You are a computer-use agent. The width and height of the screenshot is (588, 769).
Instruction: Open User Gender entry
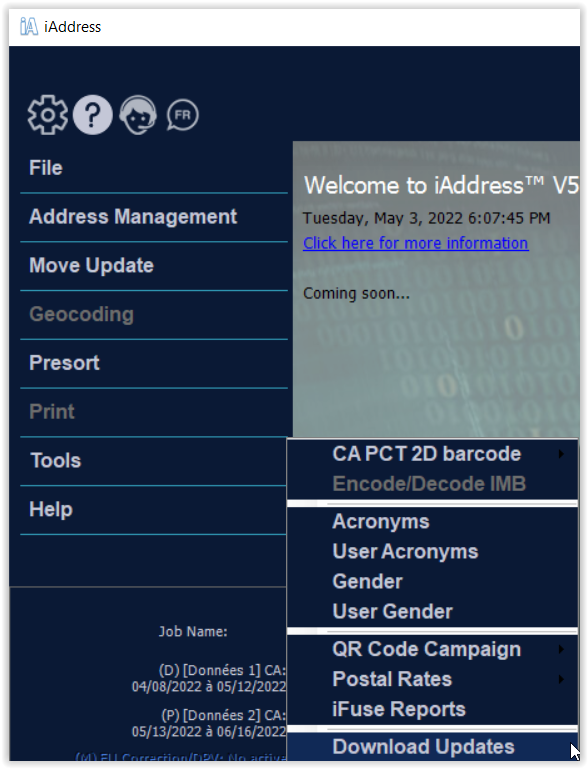433,612
